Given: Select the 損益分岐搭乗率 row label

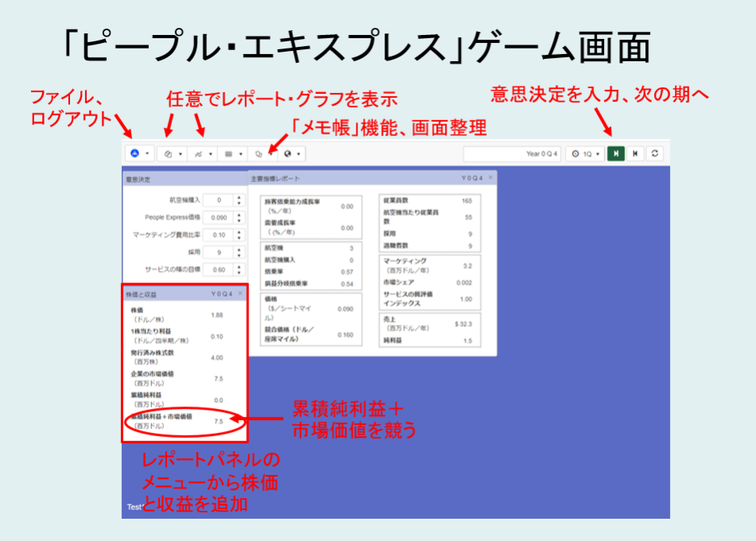Looking at the screenshot, I should [x=286, y=283].
